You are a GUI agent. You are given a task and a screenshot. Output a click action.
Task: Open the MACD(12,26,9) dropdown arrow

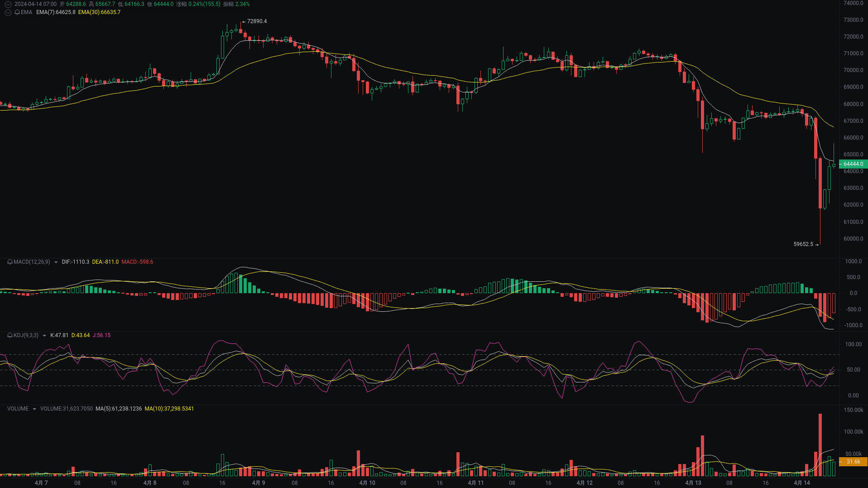coord(55,262)
